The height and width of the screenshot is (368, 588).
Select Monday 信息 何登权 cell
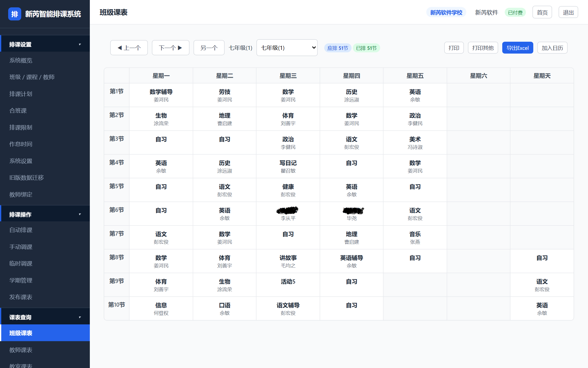click(161, 309)
